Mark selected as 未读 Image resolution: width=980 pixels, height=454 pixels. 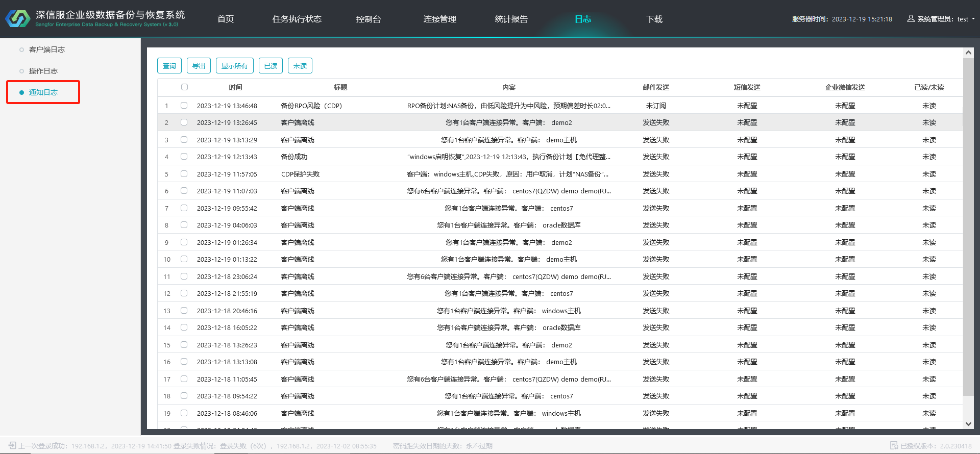pyautogui.click(x=300, y=66)
